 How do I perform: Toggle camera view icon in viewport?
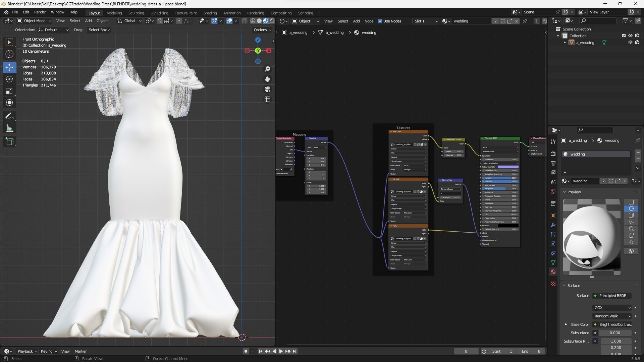coord(267,89)
